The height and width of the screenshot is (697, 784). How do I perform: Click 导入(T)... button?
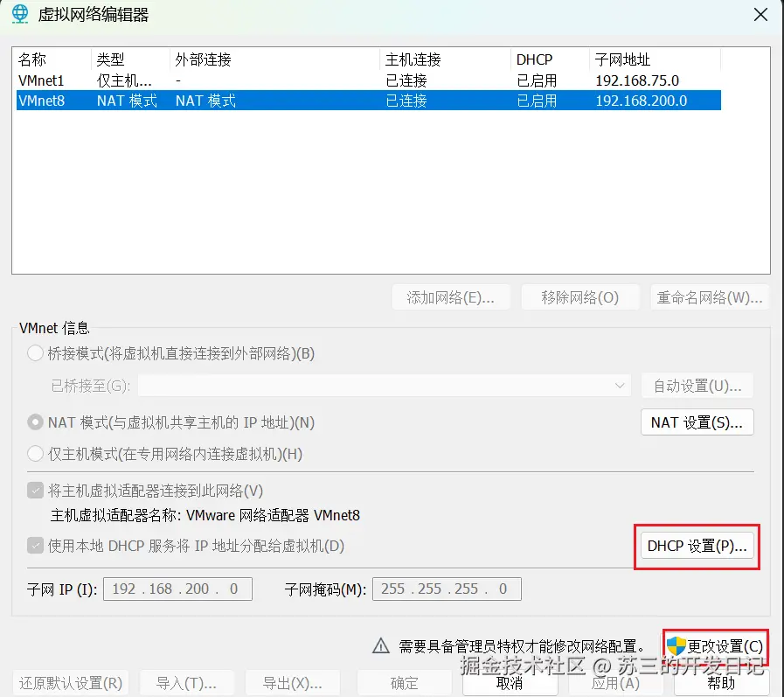click(186, 683)
